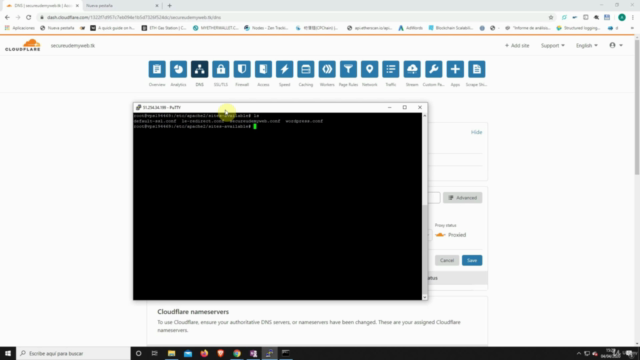Open Mail app from the taskbar
This screenshot has width=640, height=360.
(188, 353)
